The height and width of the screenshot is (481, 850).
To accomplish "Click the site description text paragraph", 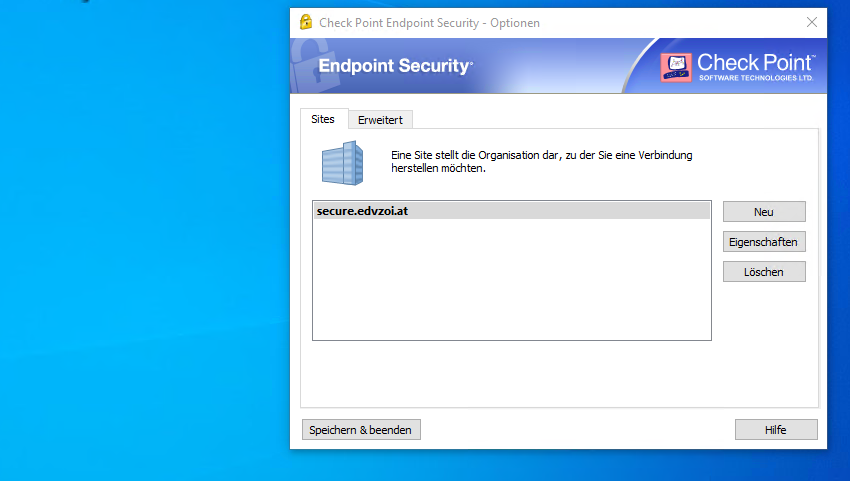I will (541, 162).
